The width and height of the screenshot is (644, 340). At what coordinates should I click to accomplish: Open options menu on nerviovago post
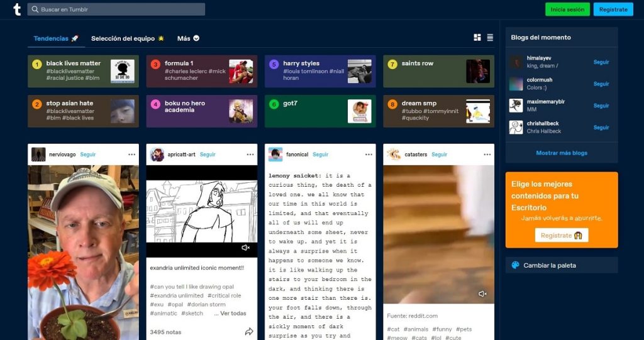(131, 155)
